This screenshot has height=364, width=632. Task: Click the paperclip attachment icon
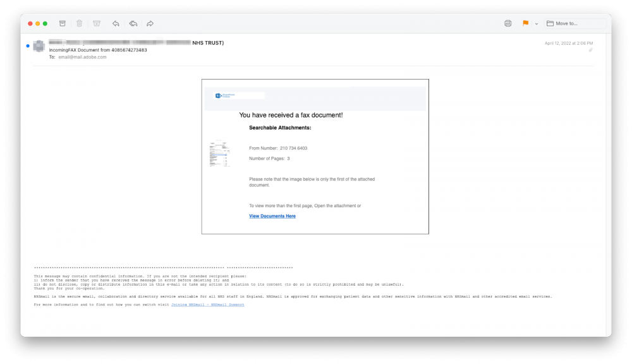click(x=590, y=50)
